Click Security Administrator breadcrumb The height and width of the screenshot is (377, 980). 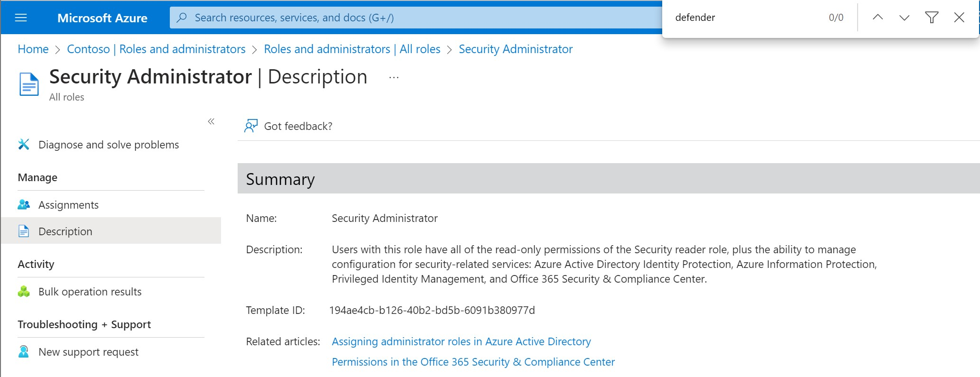tap(516, 49)
